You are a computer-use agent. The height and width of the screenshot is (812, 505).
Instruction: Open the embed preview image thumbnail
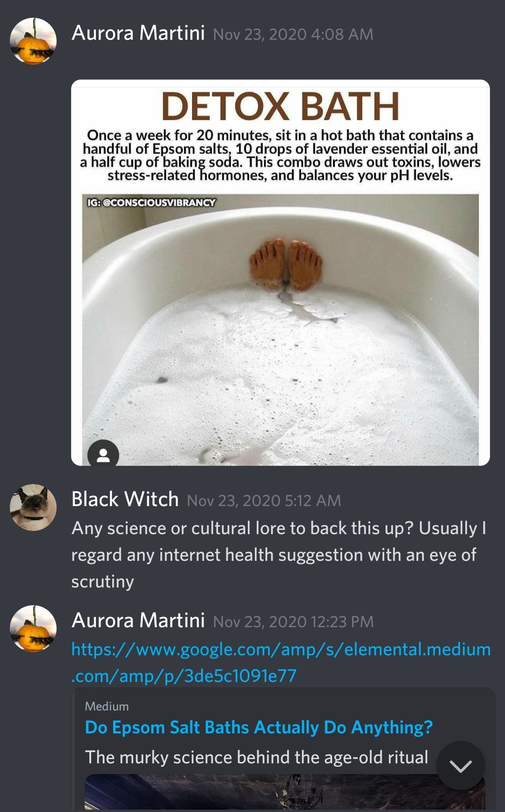point(284,792)
